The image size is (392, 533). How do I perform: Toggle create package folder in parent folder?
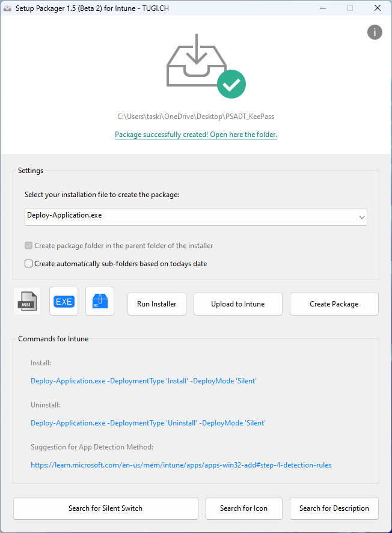[x=29, y=246]
